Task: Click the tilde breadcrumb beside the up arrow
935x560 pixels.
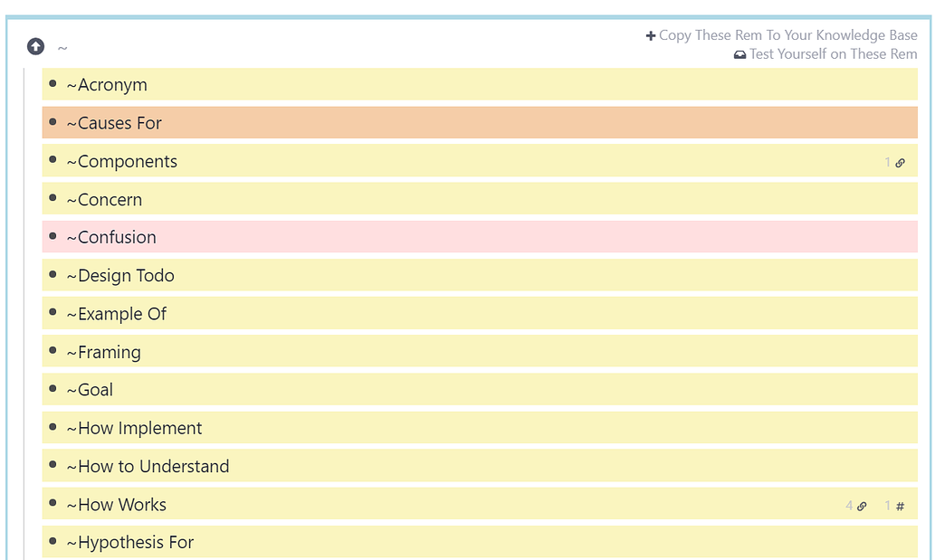Action: pos(62,48)
